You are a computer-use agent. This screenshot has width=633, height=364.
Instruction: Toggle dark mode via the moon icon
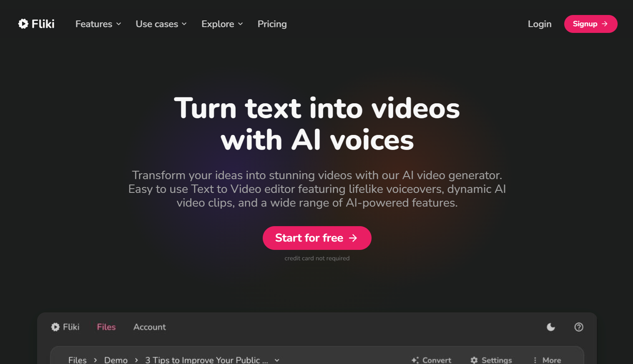pos(551,327)
